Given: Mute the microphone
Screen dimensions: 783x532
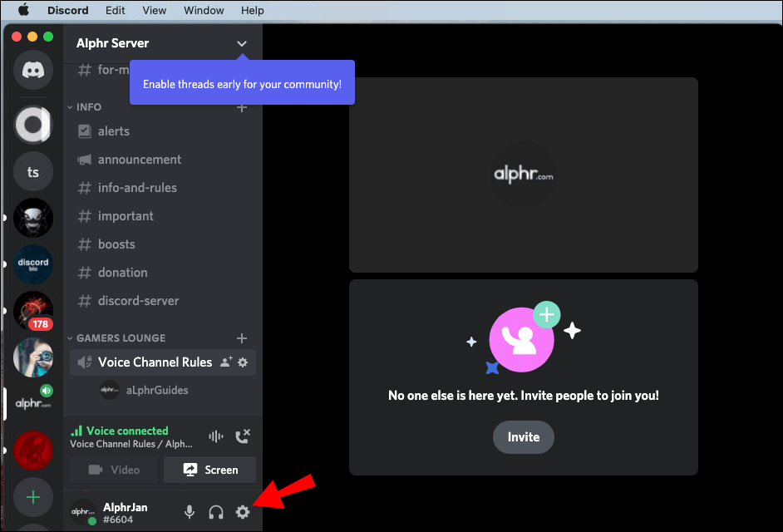Looking at the screenshot, I should [x=190, y=512].
